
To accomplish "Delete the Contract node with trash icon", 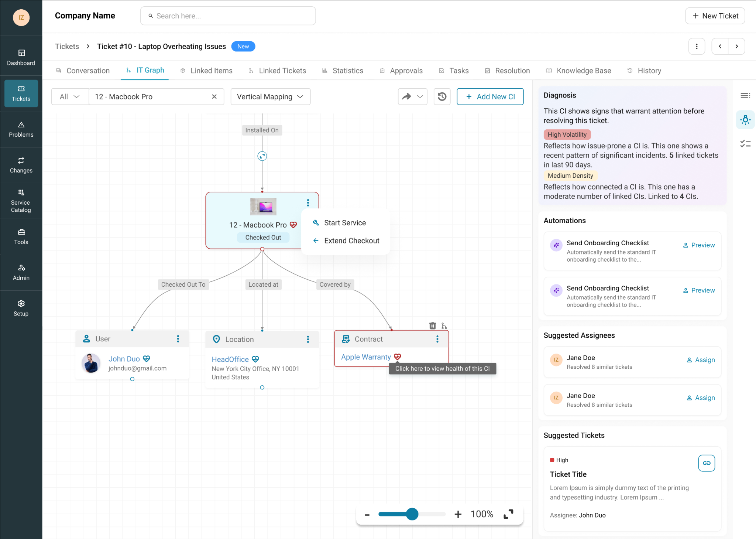I will click(x=433, y=325).
